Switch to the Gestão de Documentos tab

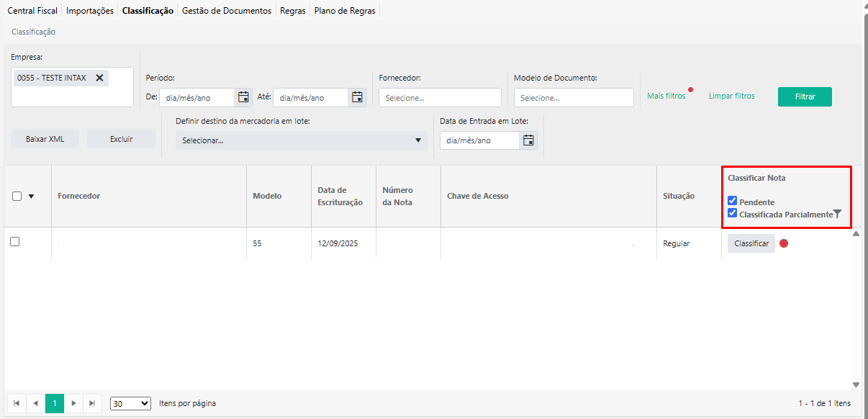click(x=227, y=11)
